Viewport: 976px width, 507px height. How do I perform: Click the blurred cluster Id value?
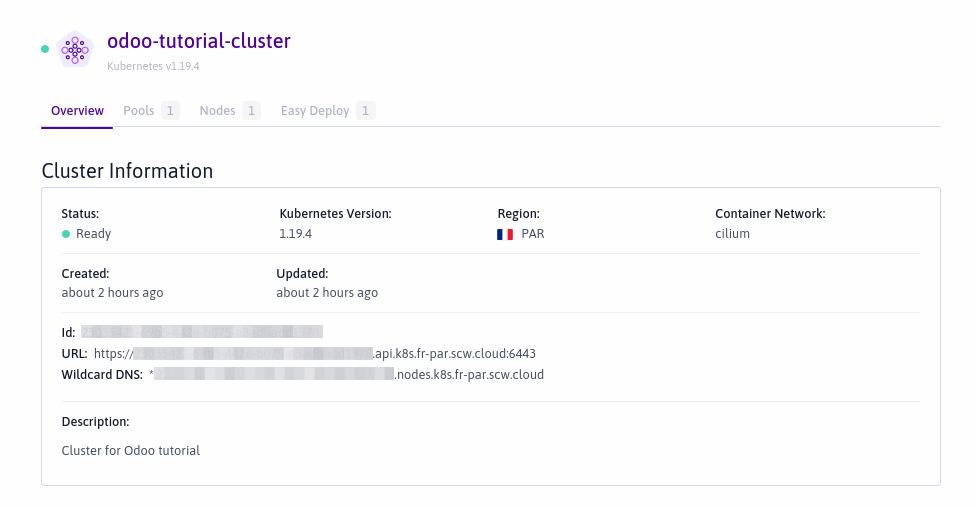click(x=202, y=331)
